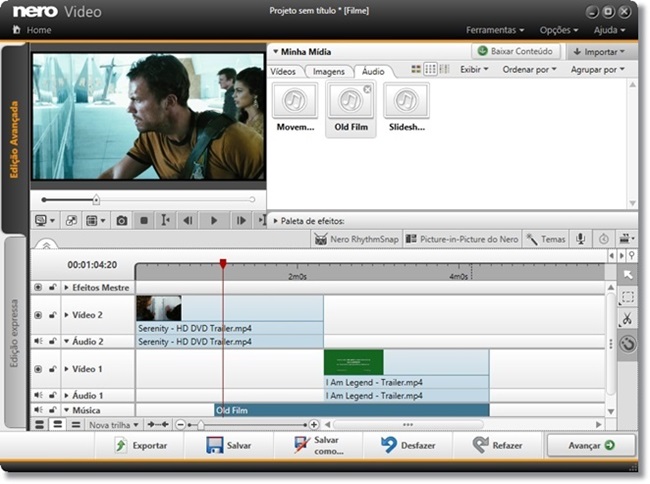Select the marquee selection tool
Image resolution: width=650 pixels, height=484 pixels.
click(x=628, y=297)
